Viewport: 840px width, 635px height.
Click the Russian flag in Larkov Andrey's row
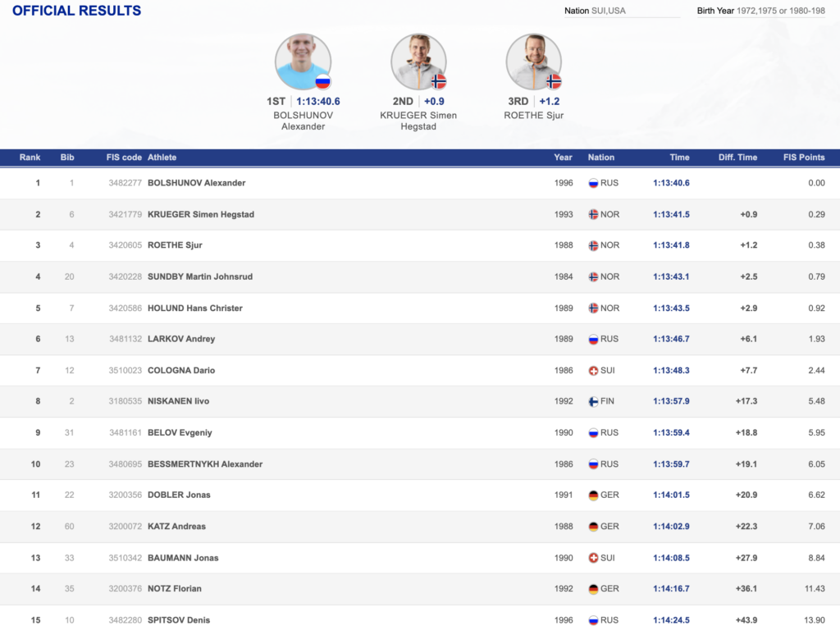[593, 340]
